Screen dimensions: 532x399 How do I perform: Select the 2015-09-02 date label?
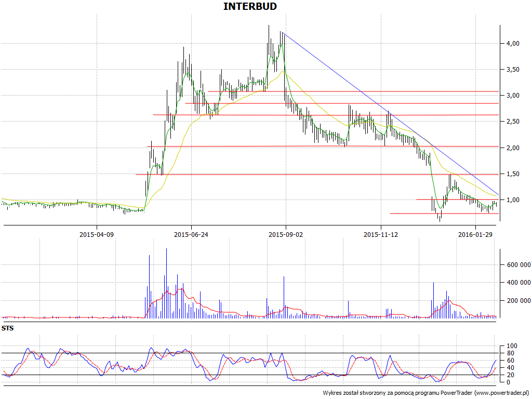(286, 234)
